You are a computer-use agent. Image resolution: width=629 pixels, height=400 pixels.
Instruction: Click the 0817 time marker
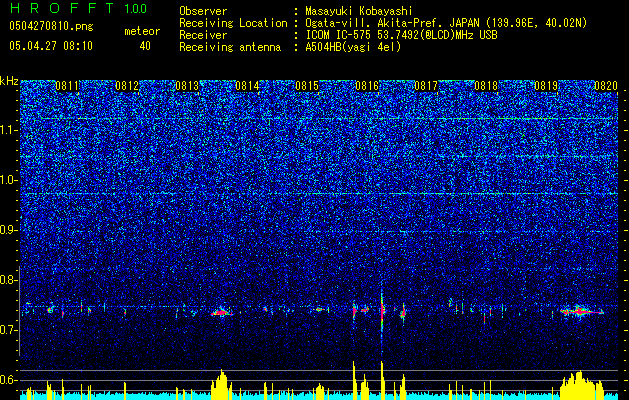point(426,86)
